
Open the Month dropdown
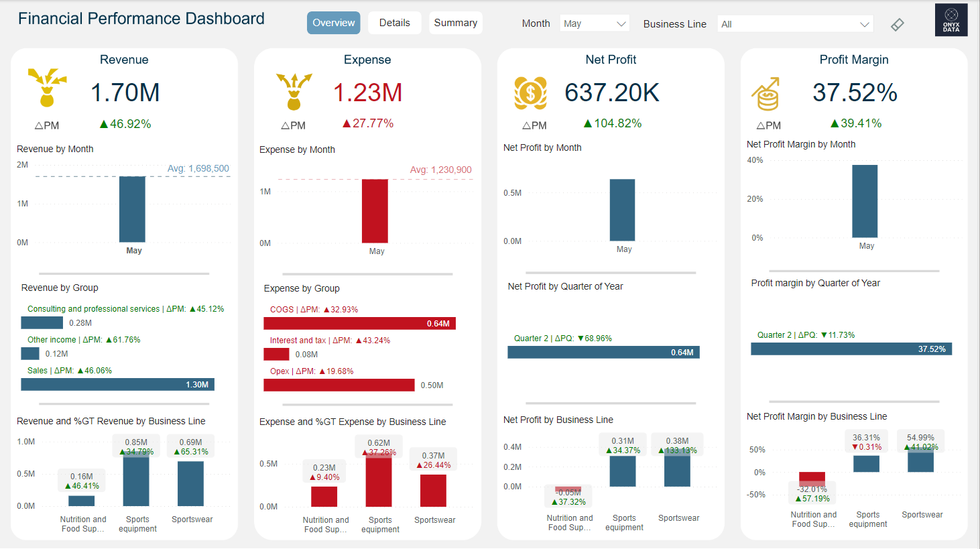click(595, 23)
